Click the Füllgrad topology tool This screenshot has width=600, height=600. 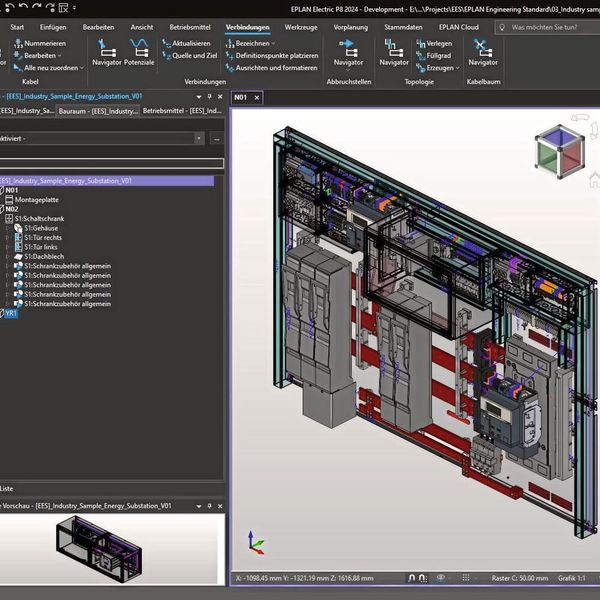tap(434, 55)
